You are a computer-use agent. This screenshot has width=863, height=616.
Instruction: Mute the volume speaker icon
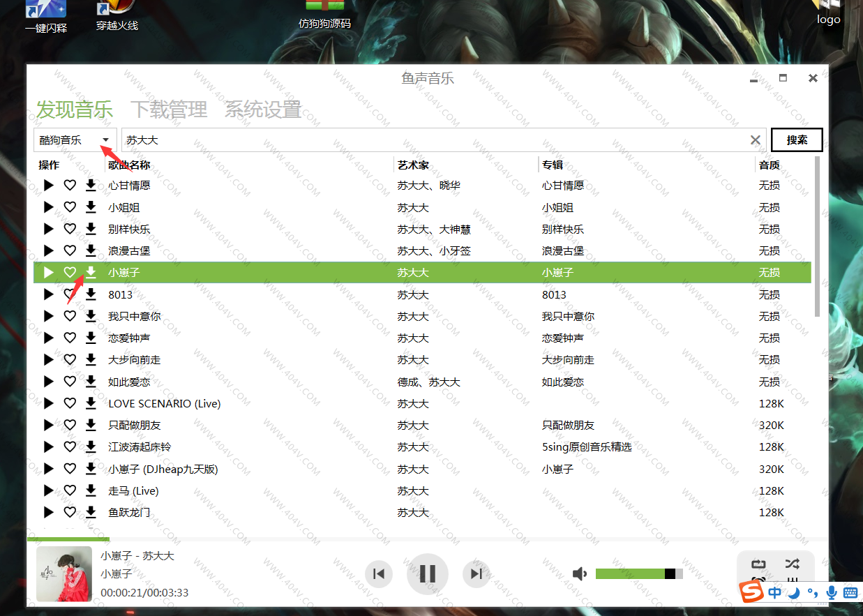(x=579, y=573)
